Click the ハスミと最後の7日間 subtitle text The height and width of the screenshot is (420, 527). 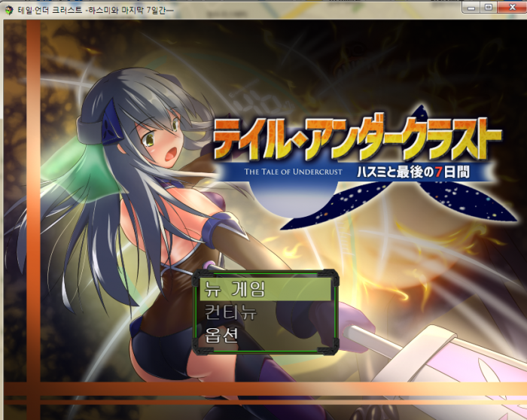click(413, 172)
